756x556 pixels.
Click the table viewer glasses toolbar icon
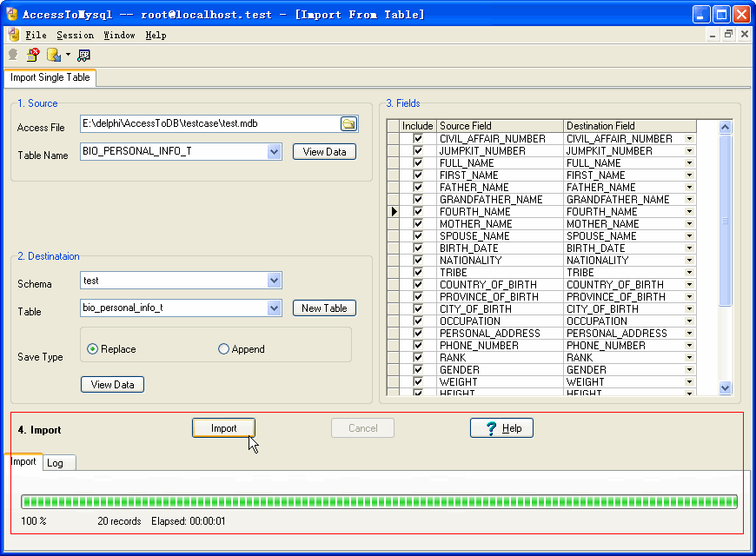(84, 56)
